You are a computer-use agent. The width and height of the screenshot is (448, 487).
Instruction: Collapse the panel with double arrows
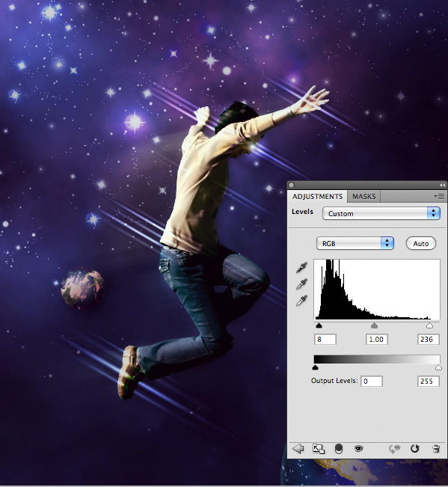click(x=442, y=185)
